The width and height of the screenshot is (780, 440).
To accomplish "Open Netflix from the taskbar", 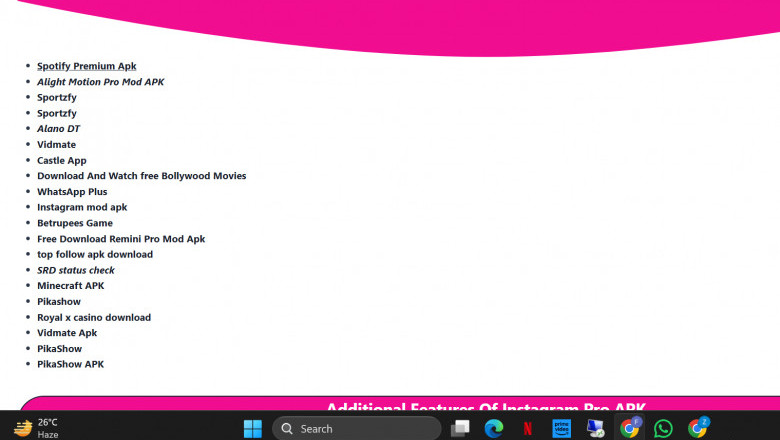I will point(528,428).
